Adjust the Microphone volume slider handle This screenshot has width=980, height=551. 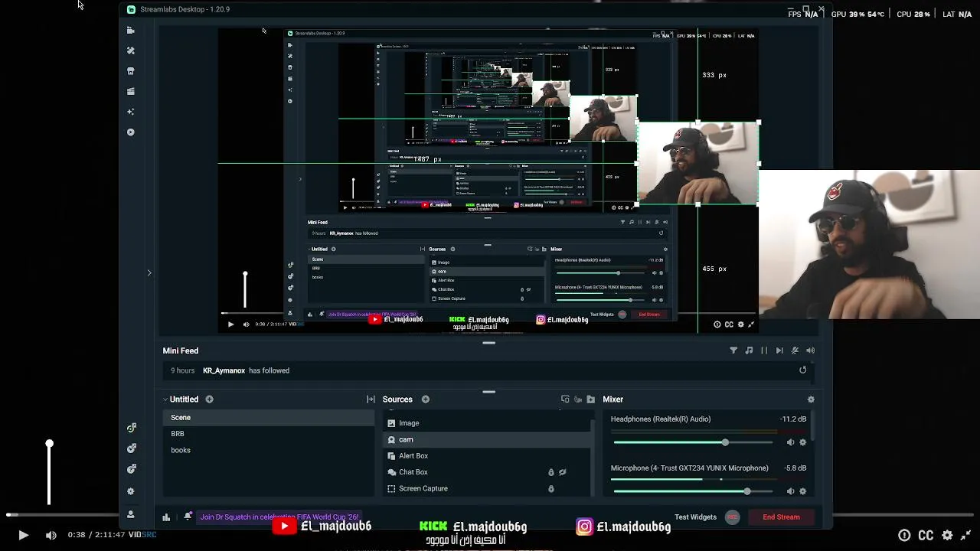click(x=746, y=491)
